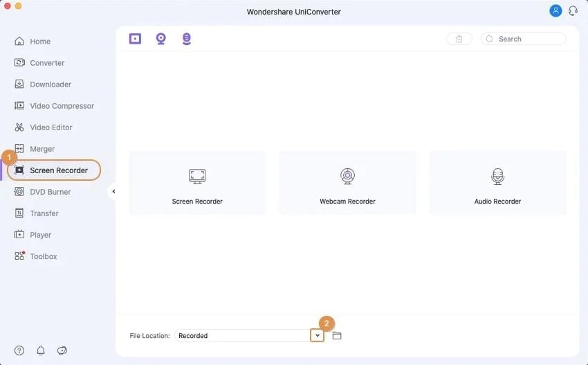Click the search magnifier icon

[x=489, y=39]
